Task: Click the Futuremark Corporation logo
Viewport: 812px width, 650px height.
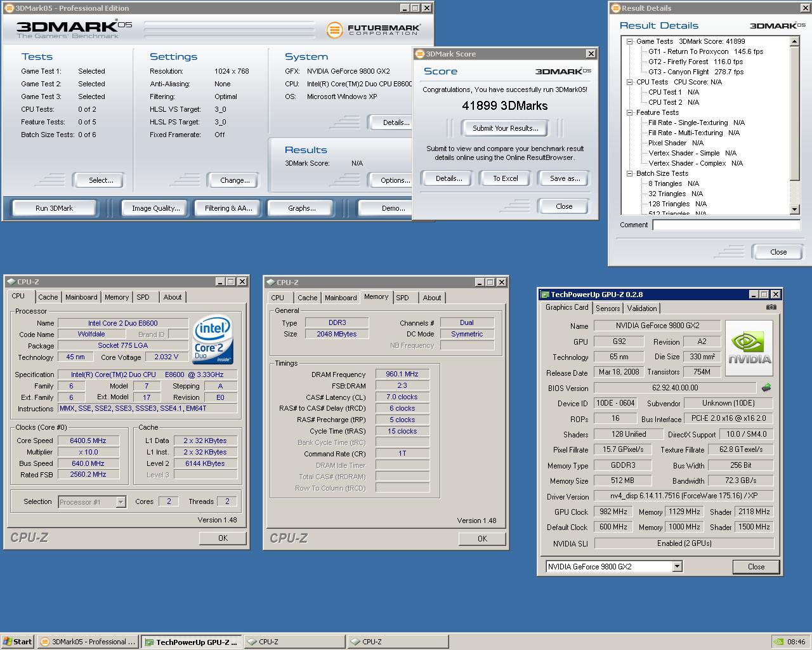Action: tap(372, 29)
